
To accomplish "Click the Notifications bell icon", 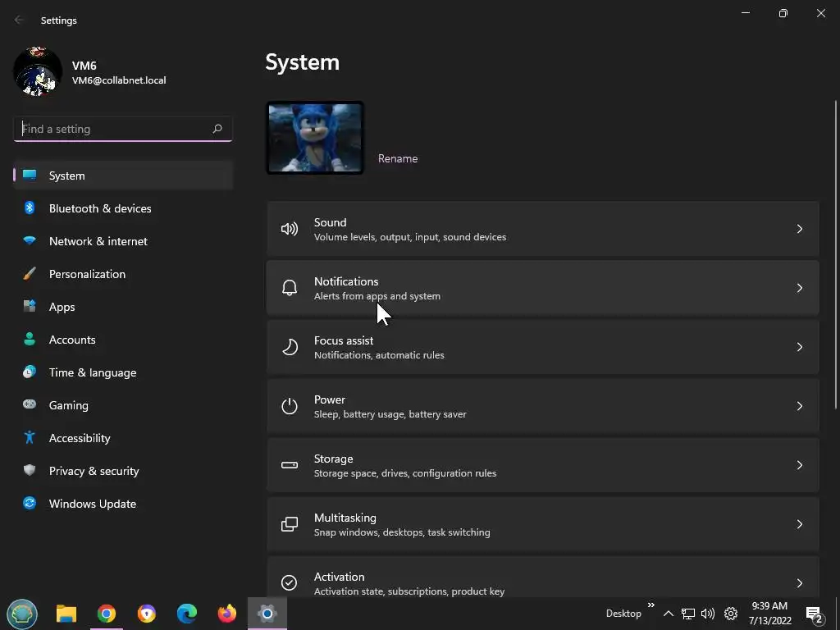I will pyautogui.click(x=290, y=288).
